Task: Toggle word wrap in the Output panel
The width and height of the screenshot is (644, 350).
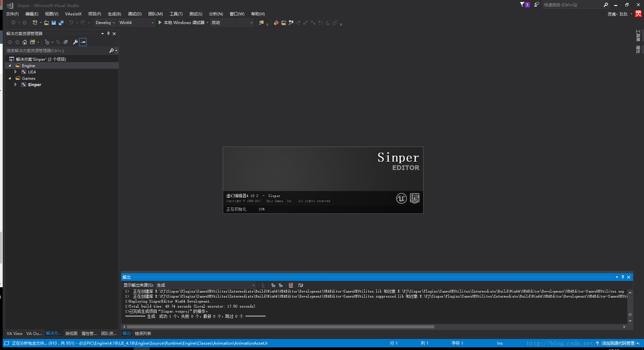Action: (x=301, y=285)
